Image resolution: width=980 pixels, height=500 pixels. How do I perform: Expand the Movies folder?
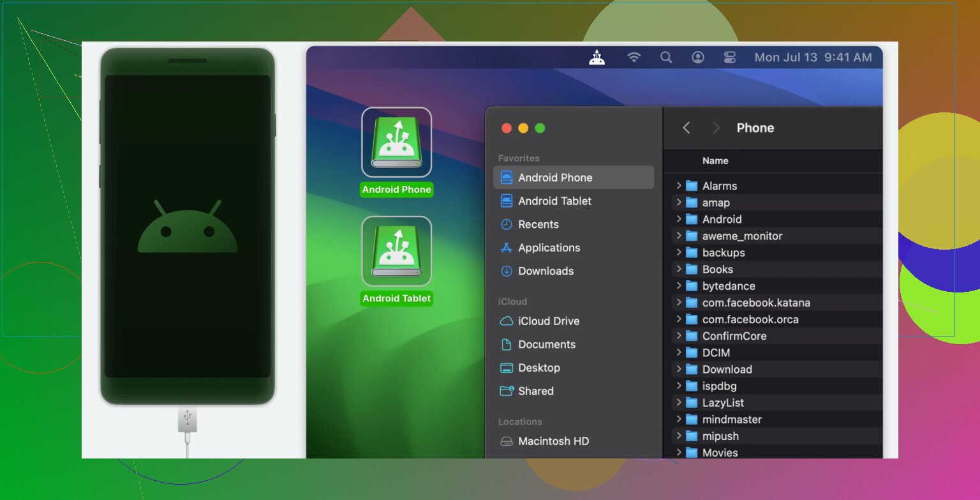[679, 453]
